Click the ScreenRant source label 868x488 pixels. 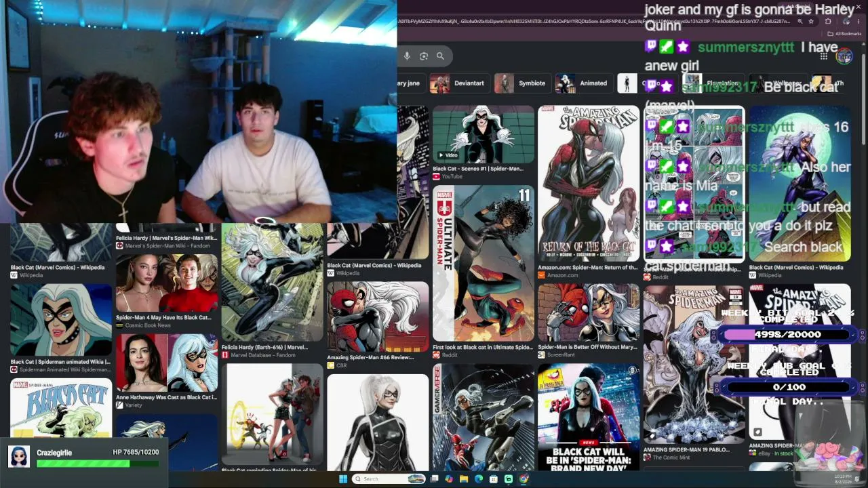[x=561, y=355]
